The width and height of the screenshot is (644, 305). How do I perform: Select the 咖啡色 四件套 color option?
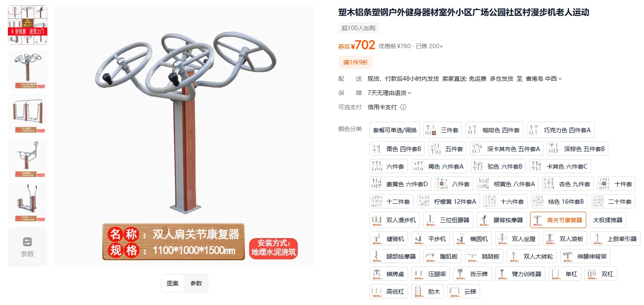coord(494,130)
